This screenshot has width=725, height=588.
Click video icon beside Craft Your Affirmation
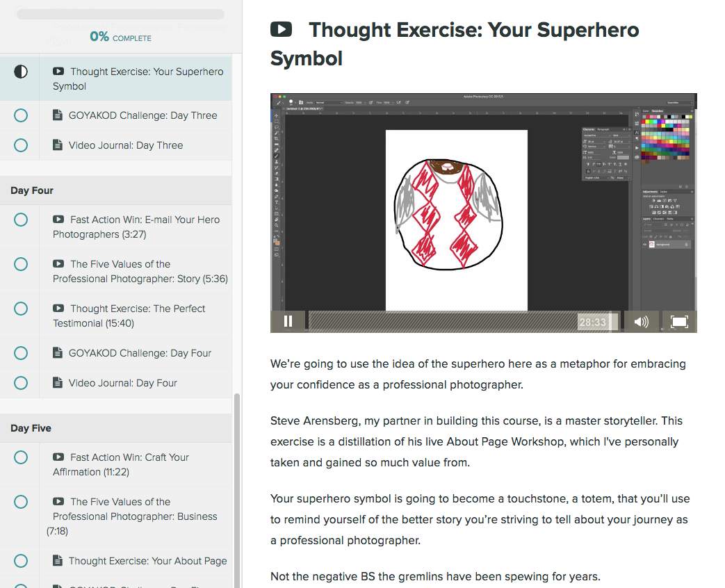click(x=58, y=457)
